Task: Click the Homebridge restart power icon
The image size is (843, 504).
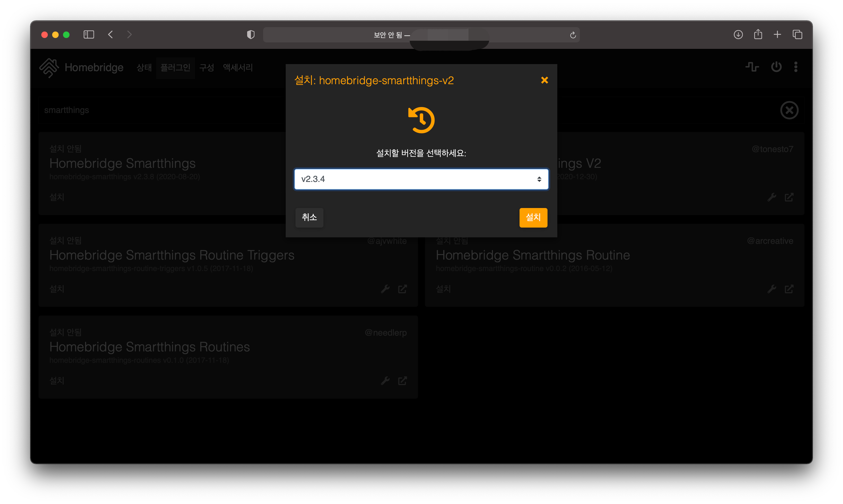Action: pos(776,67)
